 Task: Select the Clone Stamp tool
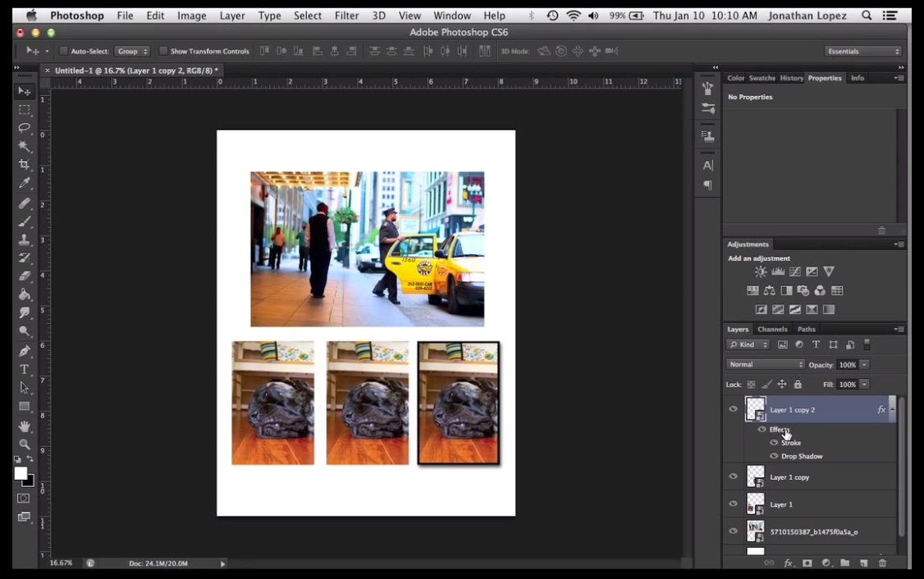[x=25, y=240]
